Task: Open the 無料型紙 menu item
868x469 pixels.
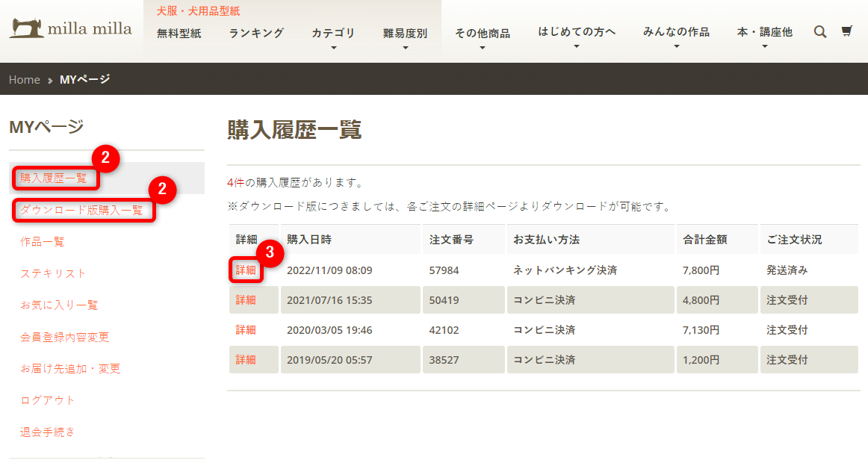Action: point(179,33)
